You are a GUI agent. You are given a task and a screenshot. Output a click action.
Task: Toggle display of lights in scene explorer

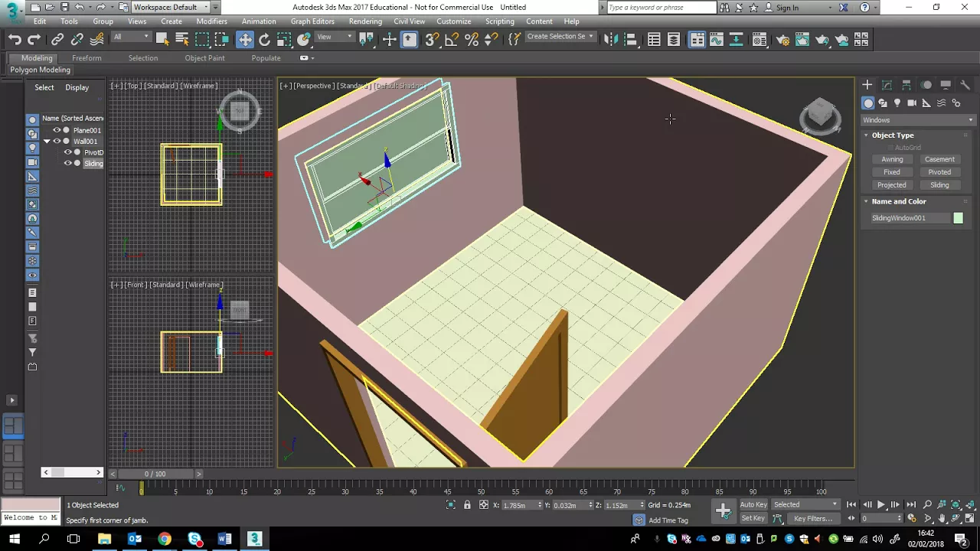pos(32,148)
